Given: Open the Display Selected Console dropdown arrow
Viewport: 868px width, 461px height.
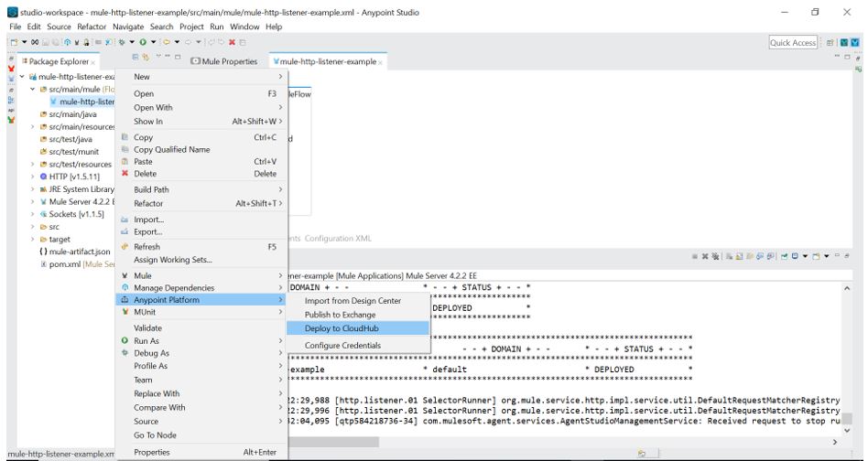Looking at the screenshot, I should (805, 256).
